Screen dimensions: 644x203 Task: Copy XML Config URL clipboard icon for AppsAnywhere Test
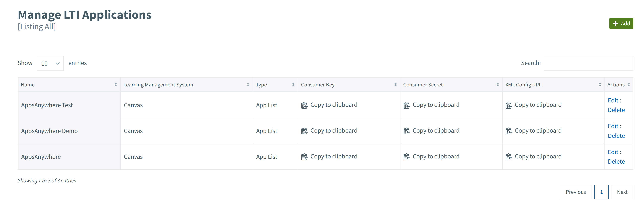(509, 105)
